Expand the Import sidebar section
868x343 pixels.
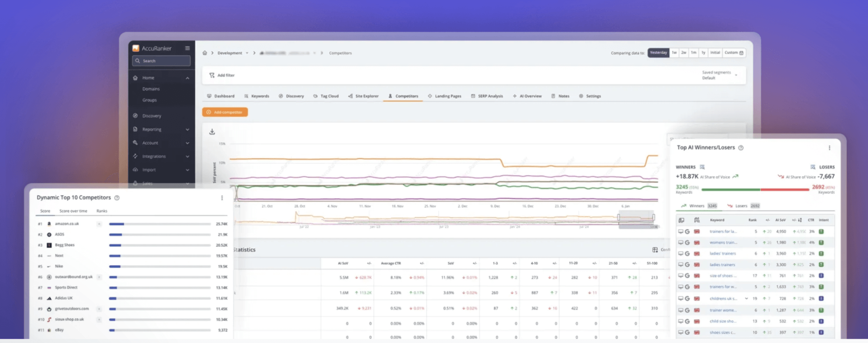187,170
